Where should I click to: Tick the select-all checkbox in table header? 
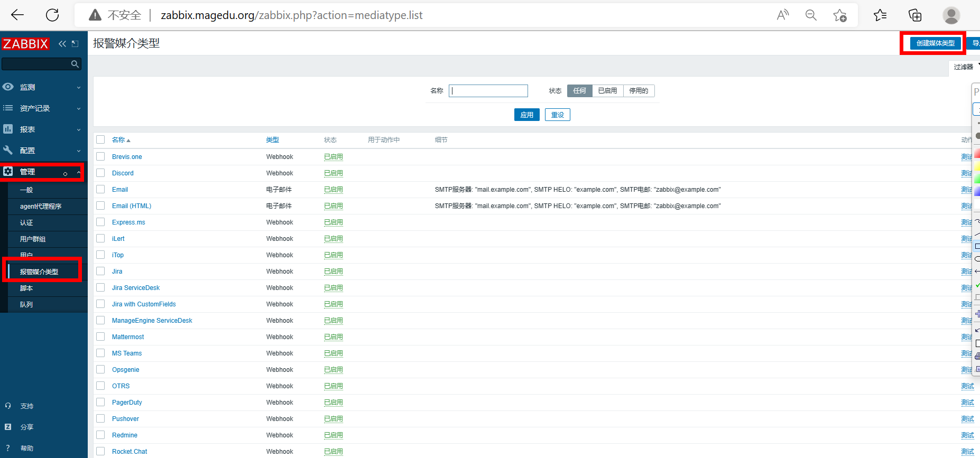pyautogui.click(x=100, y=139)
